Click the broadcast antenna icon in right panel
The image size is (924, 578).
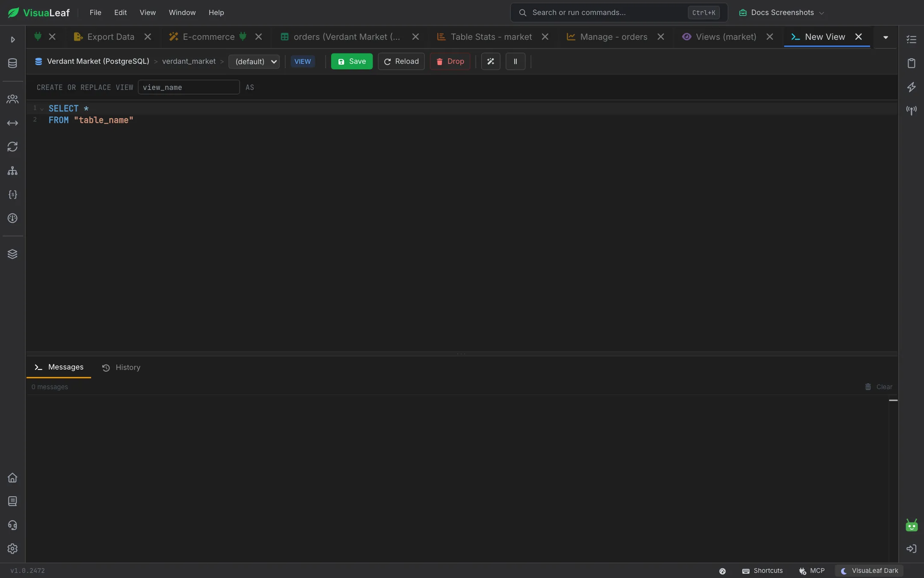click(x=911, y=110)
